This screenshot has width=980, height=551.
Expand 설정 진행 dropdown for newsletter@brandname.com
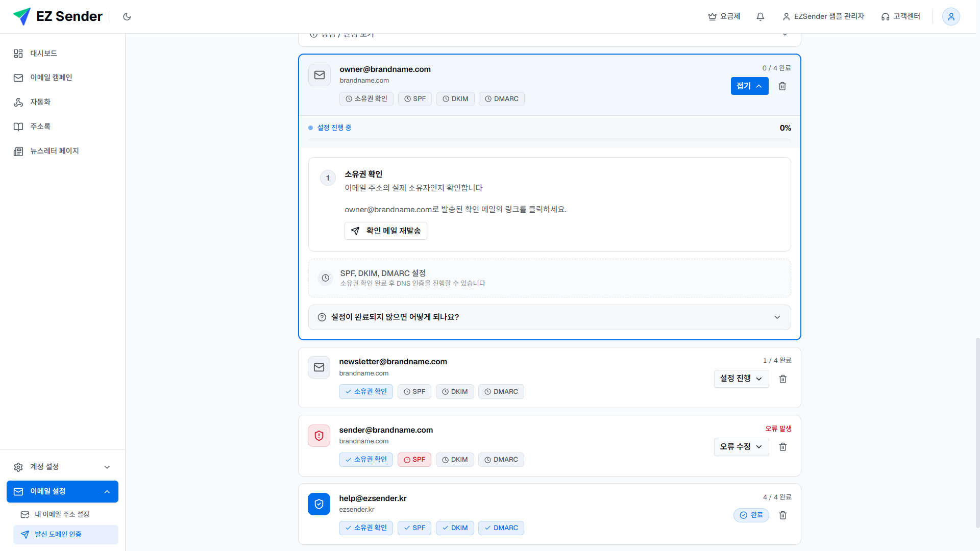[741, 379]
